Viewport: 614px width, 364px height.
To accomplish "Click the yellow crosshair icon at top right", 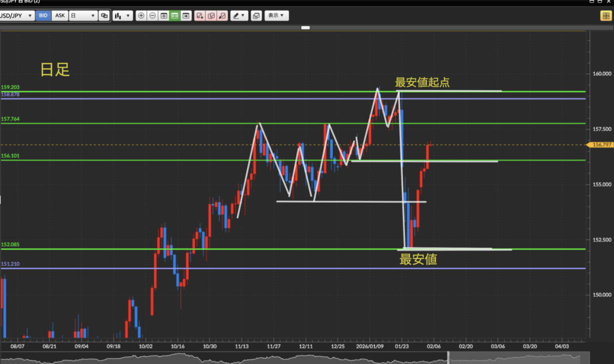I will point(606,16).
